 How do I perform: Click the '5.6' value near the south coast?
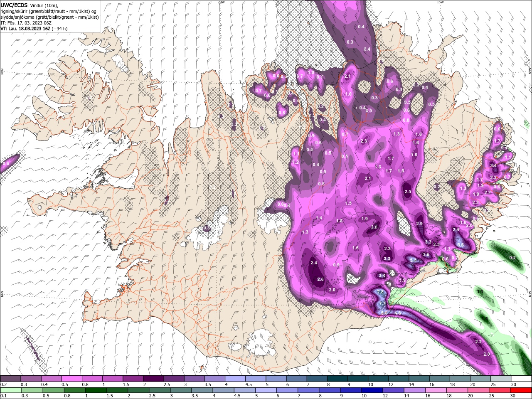(x=384, y=313)
